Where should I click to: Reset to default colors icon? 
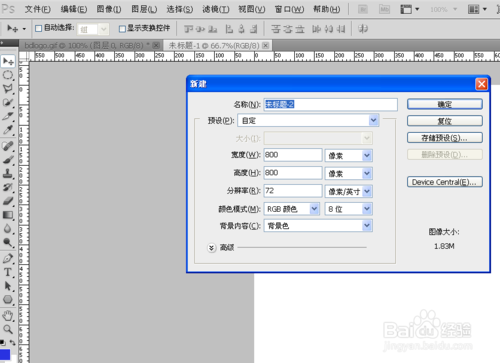tap(3, 342)
